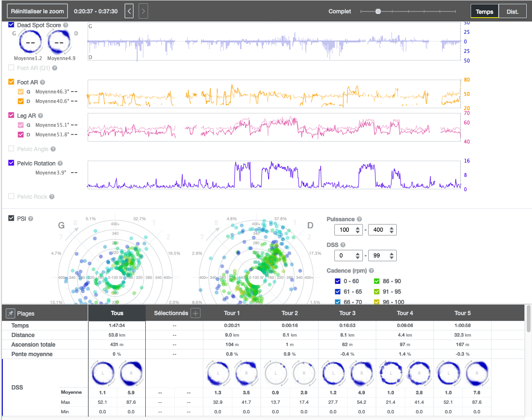Click Tour 1 right DSS circle thumbnail
Image resolution: width=532 pixels, height=420 pixels.
click(246, 373)
